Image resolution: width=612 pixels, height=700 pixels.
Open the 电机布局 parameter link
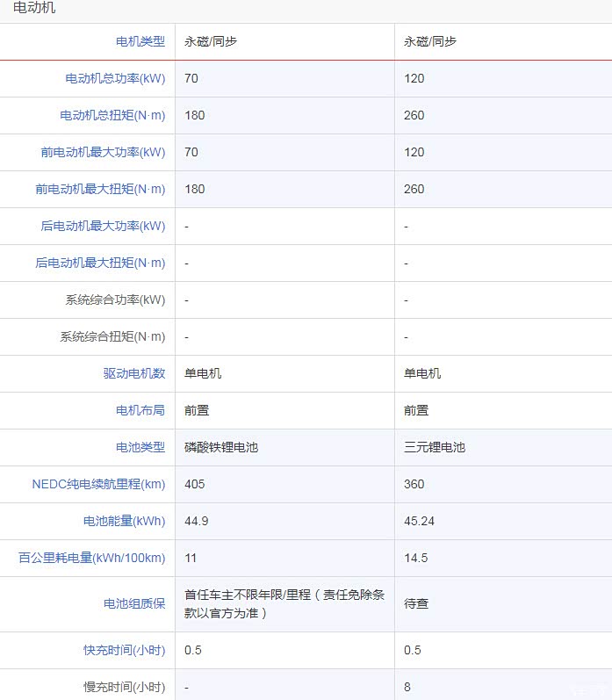point(140,410)
